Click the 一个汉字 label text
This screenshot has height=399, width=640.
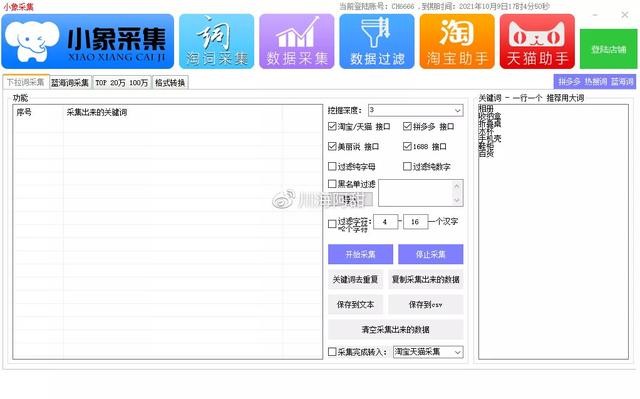pos(446,222)
